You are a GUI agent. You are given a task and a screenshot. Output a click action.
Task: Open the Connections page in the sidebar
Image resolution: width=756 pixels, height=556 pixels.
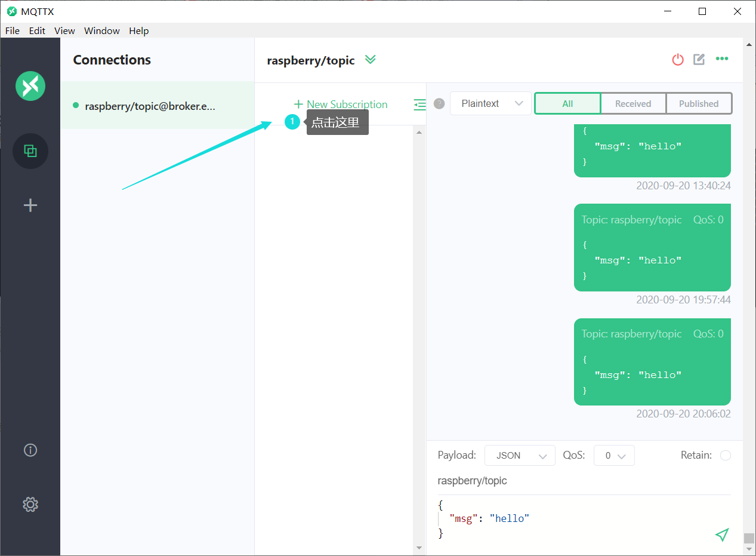(30, 151)
